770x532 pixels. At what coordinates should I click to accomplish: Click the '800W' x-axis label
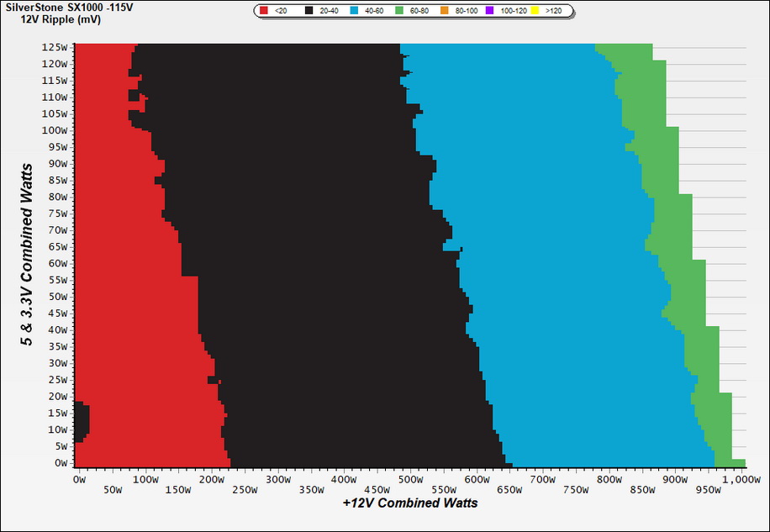(610, 480)
